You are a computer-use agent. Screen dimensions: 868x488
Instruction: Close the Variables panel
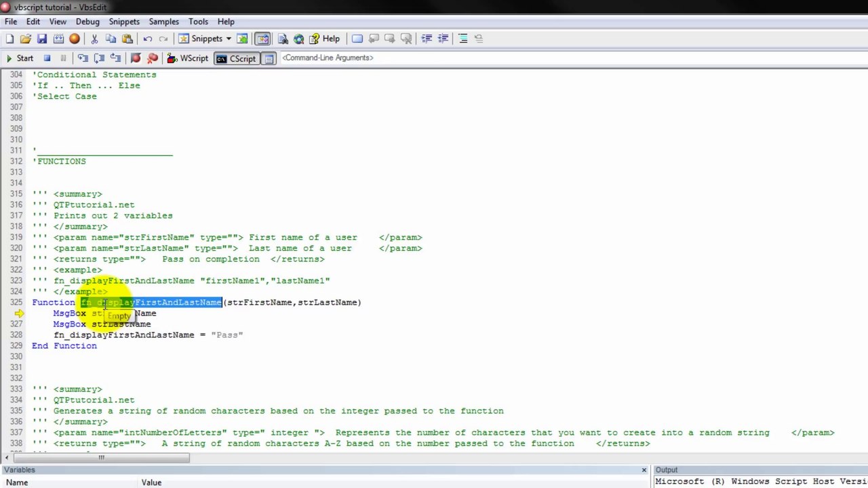pyautogui.click(x=644, y=470)
